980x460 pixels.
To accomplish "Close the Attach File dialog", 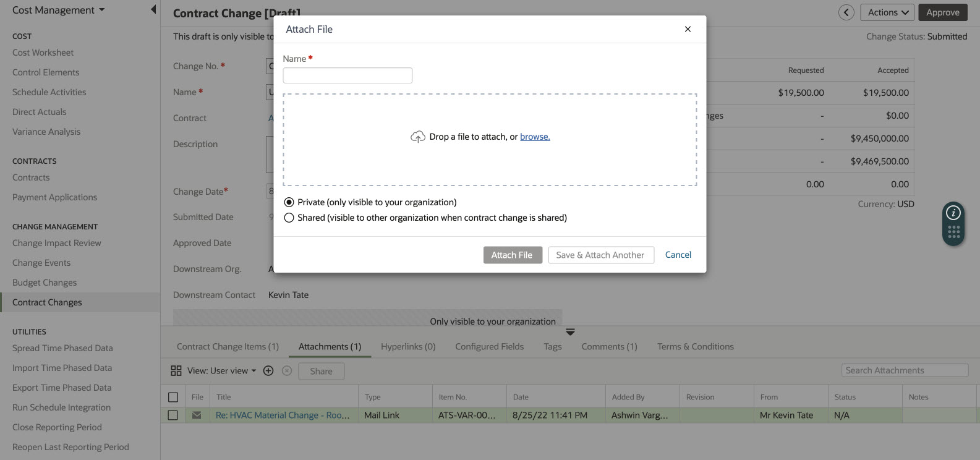I will tap(688, 29).
